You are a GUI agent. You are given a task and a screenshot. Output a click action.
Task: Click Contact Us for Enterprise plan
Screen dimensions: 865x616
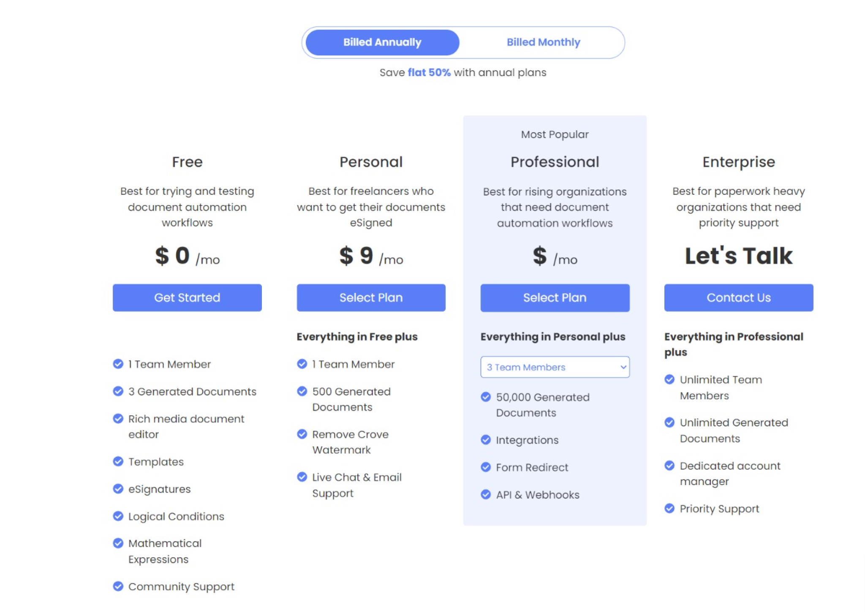(x=739, y=297)
